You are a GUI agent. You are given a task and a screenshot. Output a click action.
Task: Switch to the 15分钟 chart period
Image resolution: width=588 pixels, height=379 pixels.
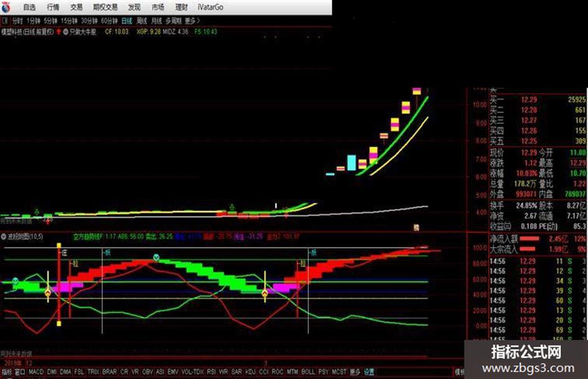[68, 21]
